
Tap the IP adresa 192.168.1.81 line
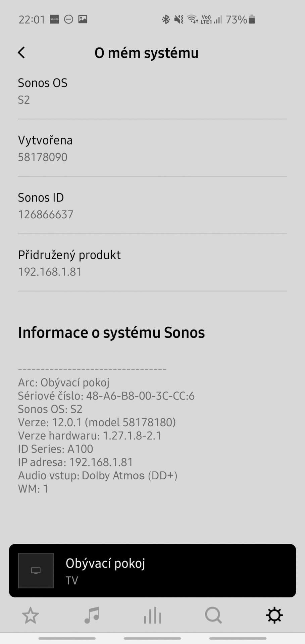[x=75, y=462]
